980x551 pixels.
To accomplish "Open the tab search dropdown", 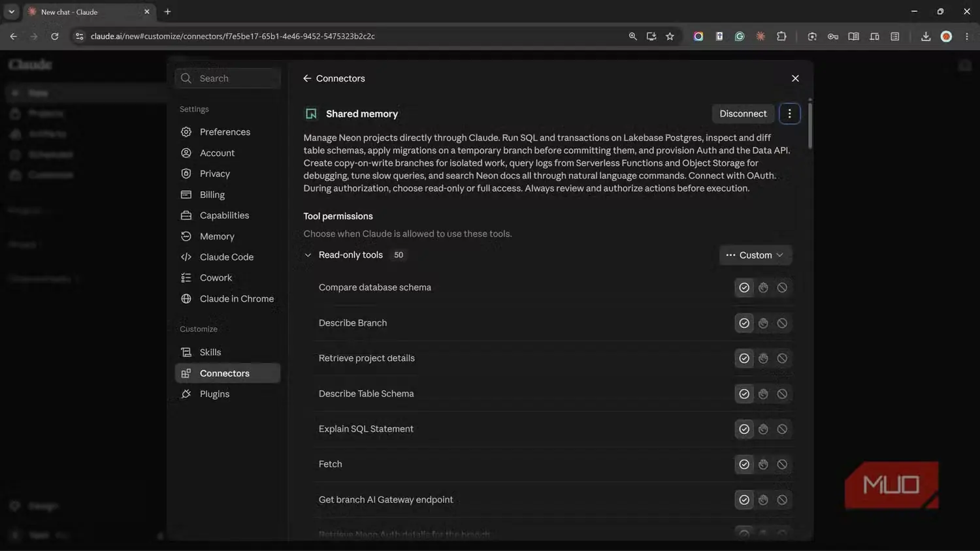I will click(x=11, y=12).
